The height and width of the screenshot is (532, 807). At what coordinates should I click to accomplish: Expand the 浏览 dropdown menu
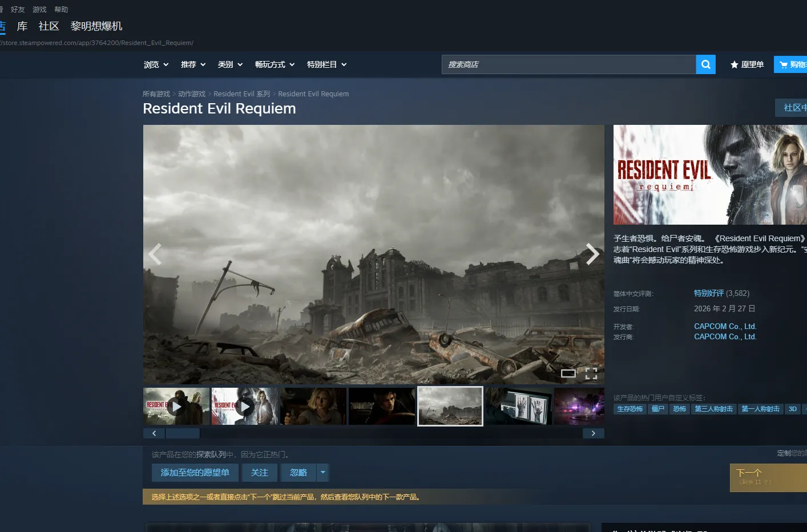point(156,64)
